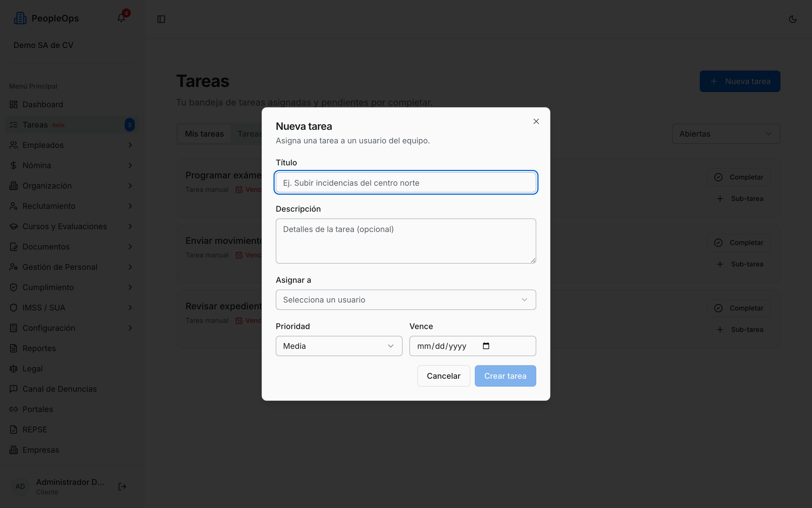Click the Configuración sidebar icon
The height and width of the screenshot is (508, 812).
14,328
